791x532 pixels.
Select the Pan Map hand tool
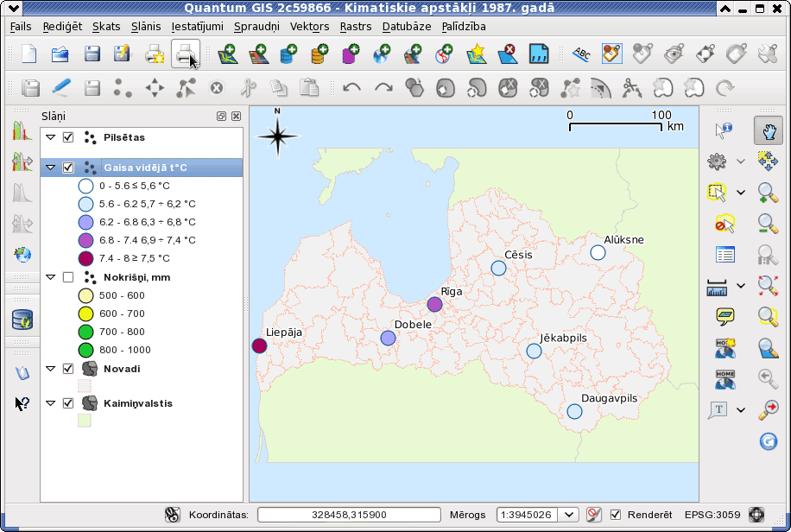pyautogui.click(x=768, y=130)
